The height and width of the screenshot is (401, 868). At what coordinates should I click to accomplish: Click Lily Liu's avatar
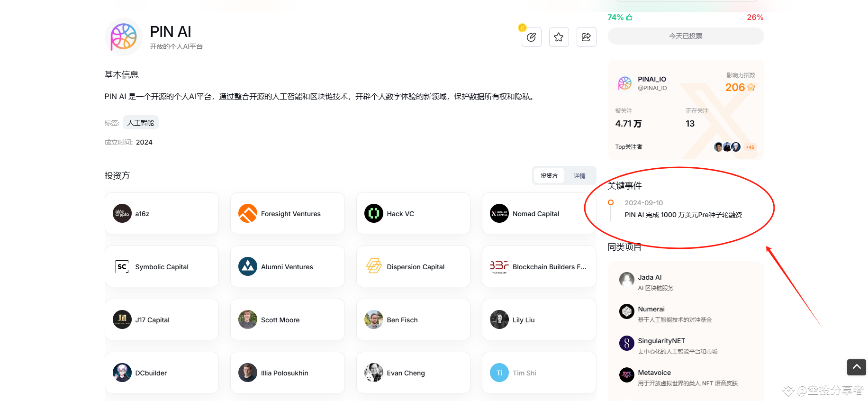click(x=499, y=319)
